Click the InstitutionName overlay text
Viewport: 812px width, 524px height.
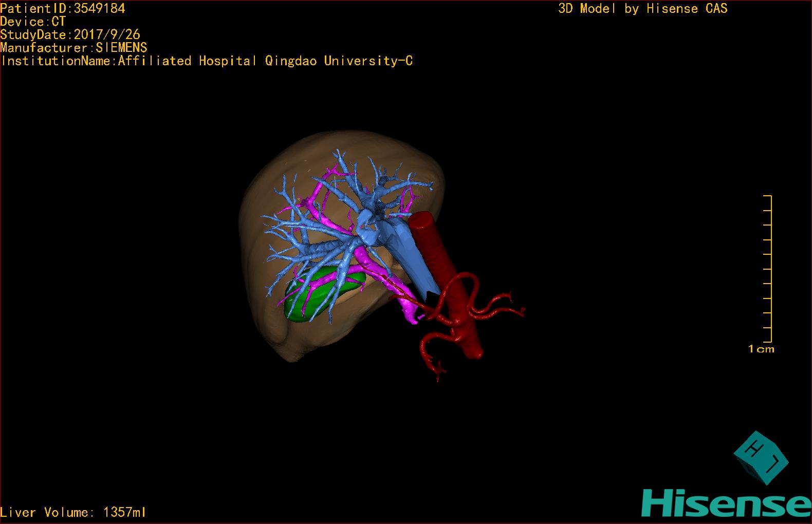(x=207, y=61)
